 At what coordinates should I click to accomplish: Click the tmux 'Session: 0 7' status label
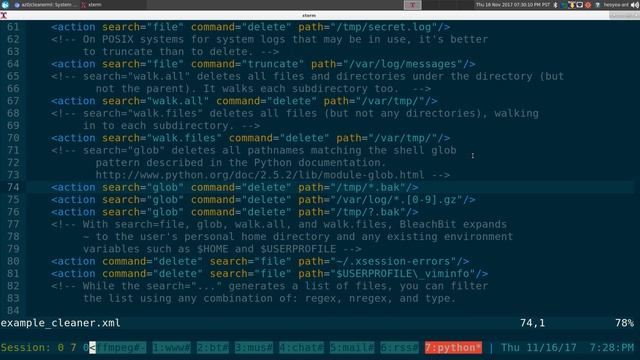coord(38,347)
